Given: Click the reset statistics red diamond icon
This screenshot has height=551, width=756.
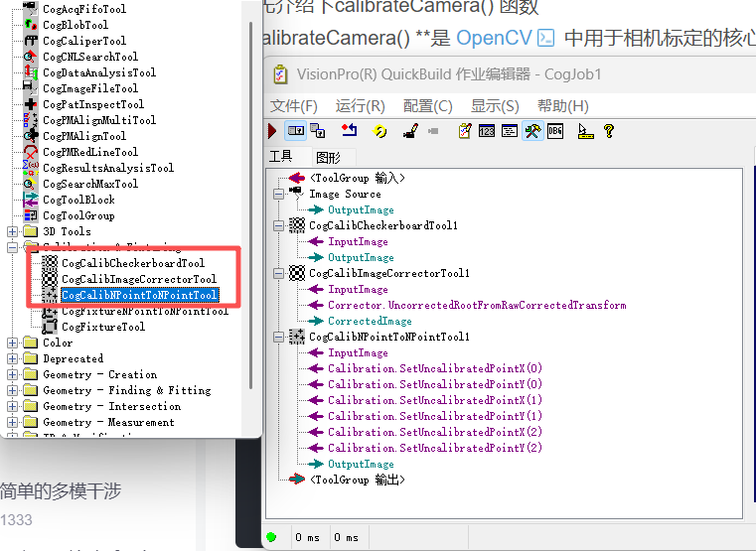Looking at the screenshot, I should tap(349, 130).
